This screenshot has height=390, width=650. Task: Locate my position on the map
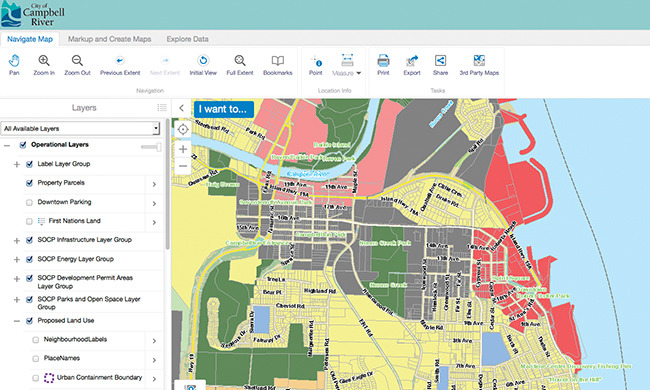coord(183,130)
